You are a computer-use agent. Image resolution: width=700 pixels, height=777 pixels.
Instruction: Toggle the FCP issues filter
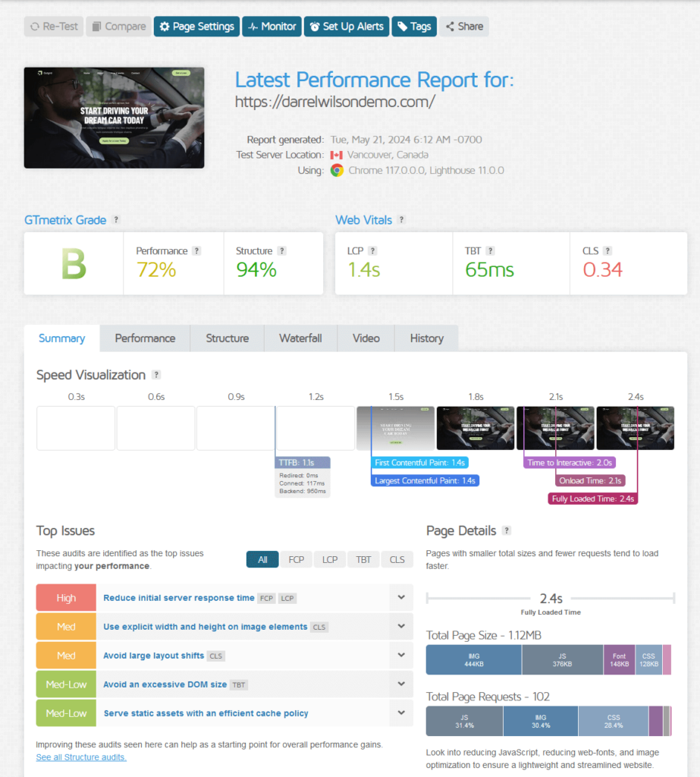point(296,559)
